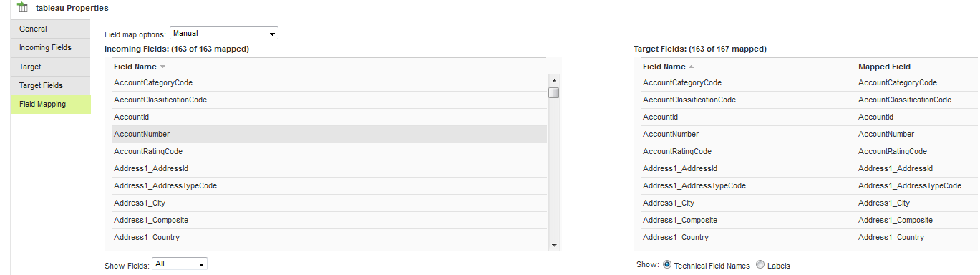980x275 pixels.
Task: Select the Labels radio button
Action: [760, 264]
